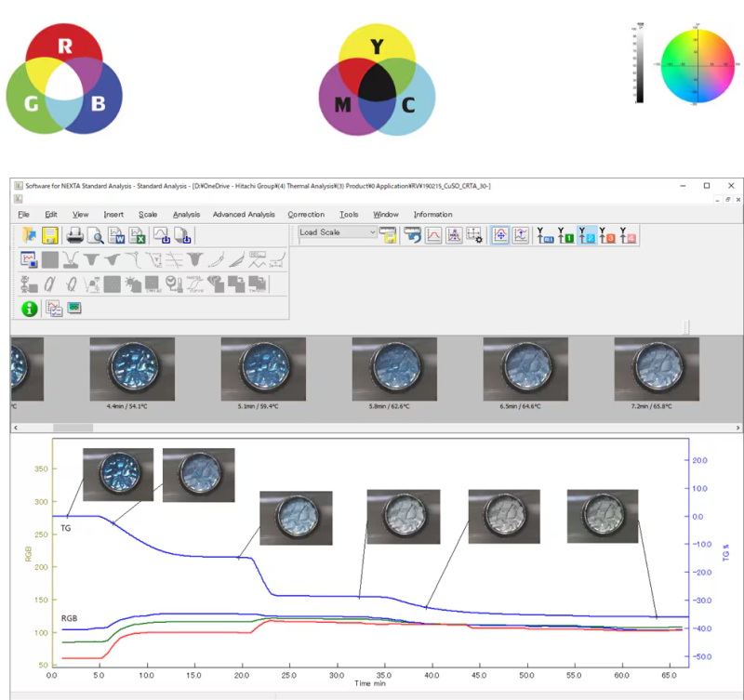Click the yellow save disk icon

(x=50, y=235)
